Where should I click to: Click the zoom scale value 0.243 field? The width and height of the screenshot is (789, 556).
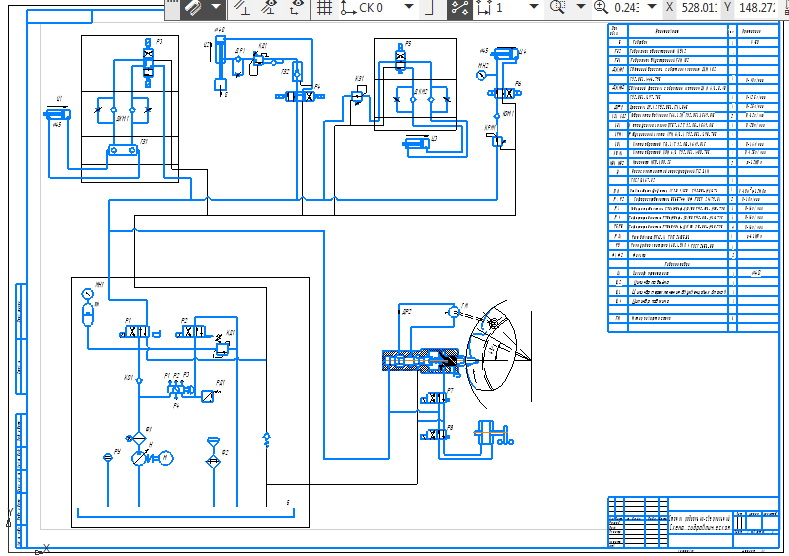tap(627, 8)
